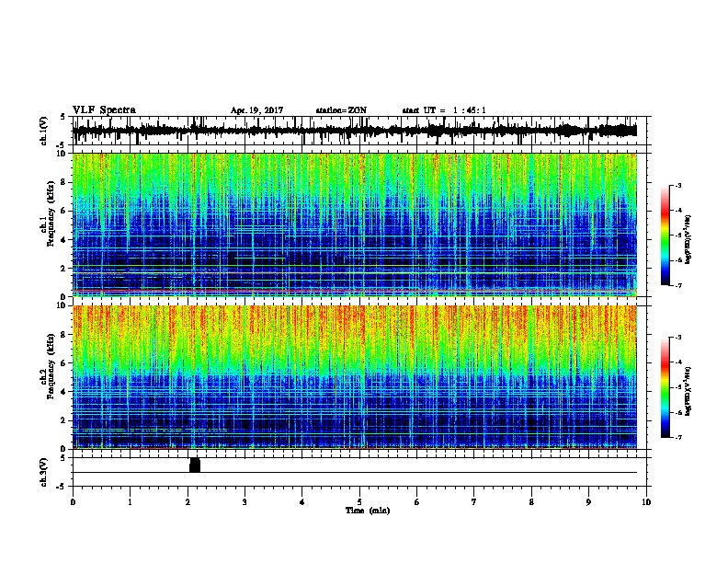Click time axis tick label "5"
This screenshot has width=728, height=563.
click(x=359, y=502)
